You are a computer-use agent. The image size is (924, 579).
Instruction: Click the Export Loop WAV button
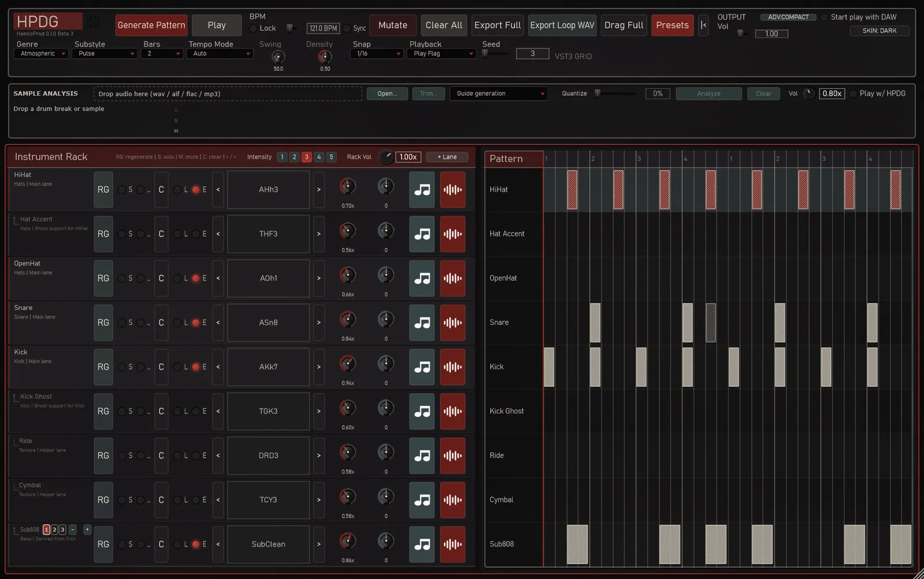562,25
